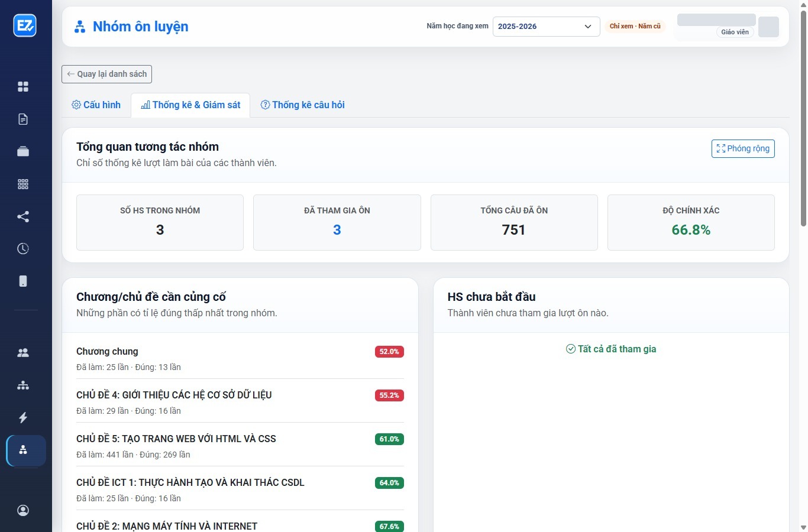Screen dimensions: 808x532
Task: Open the clock history icon in sidebar
Action: tap(23, 248)
